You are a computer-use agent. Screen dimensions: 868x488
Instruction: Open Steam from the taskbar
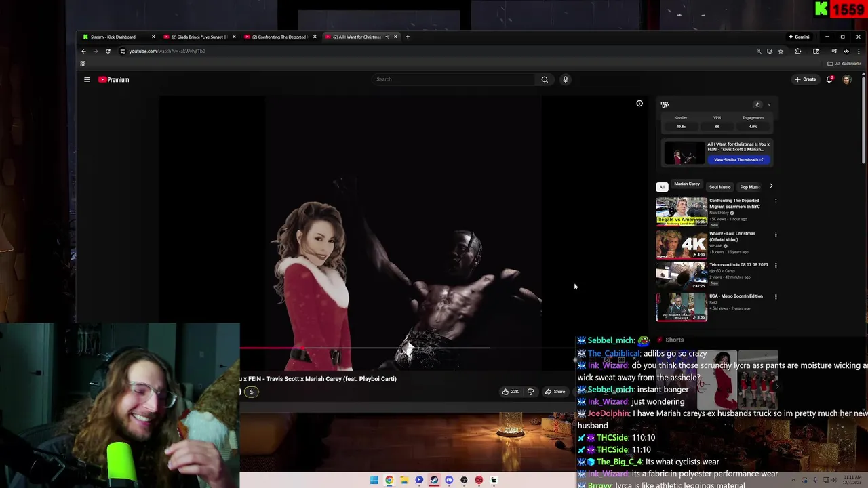(x=434, y=480)
